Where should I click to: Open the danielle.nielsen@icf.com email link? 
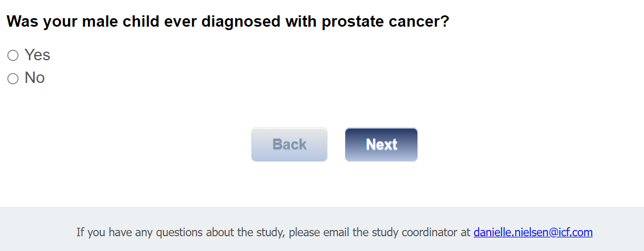(x=533, y=232)
